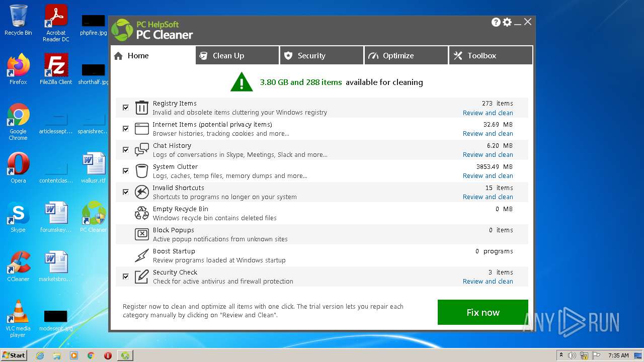Review and clean Registry Items
Viewport: 644px width, 362px height.
(x=488, y=113)
